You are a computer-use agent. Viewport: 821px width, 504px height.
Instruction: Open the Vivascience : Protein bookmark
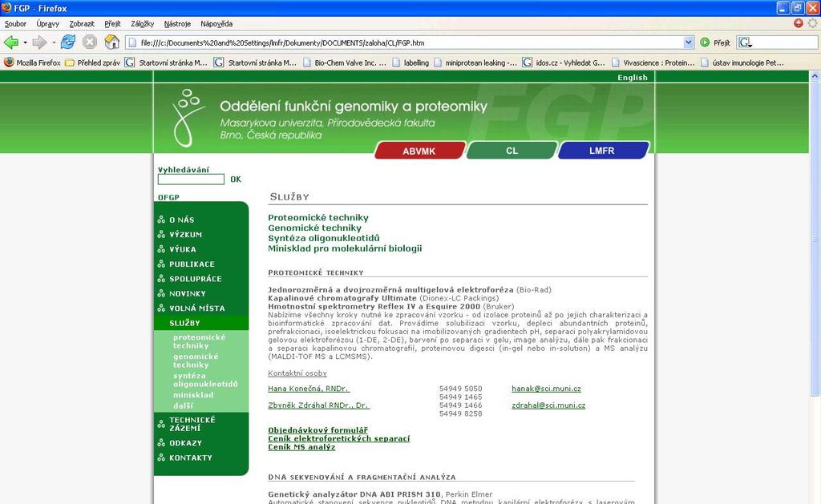(653, 62)
